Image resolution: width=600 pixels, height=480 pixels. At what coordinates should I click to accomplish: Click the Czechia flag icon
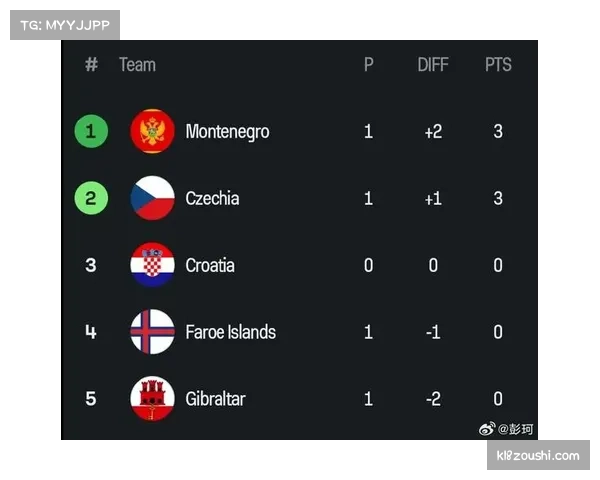tap(152, 198)
